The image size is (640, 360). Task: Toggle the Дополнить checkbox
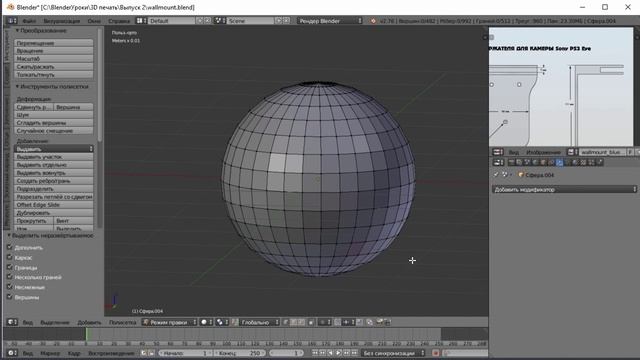(x=9, y=247)
